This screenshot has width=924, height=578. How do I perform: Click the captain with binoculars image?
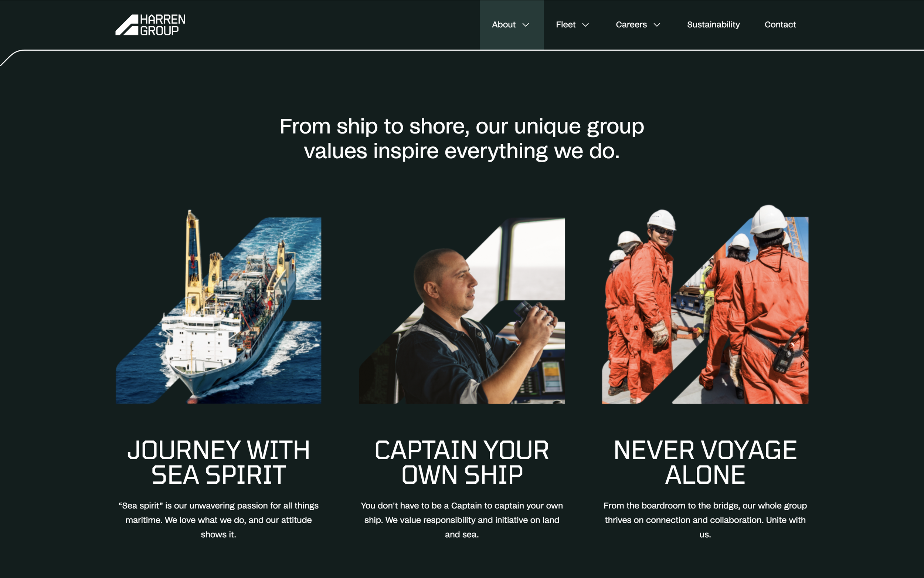(462, 310)
